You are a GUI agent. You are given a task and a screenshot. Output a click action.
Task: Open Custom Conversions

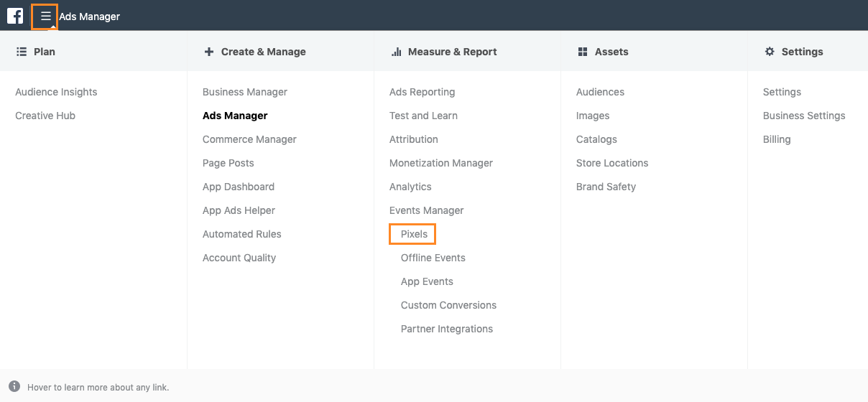[448, 305]
